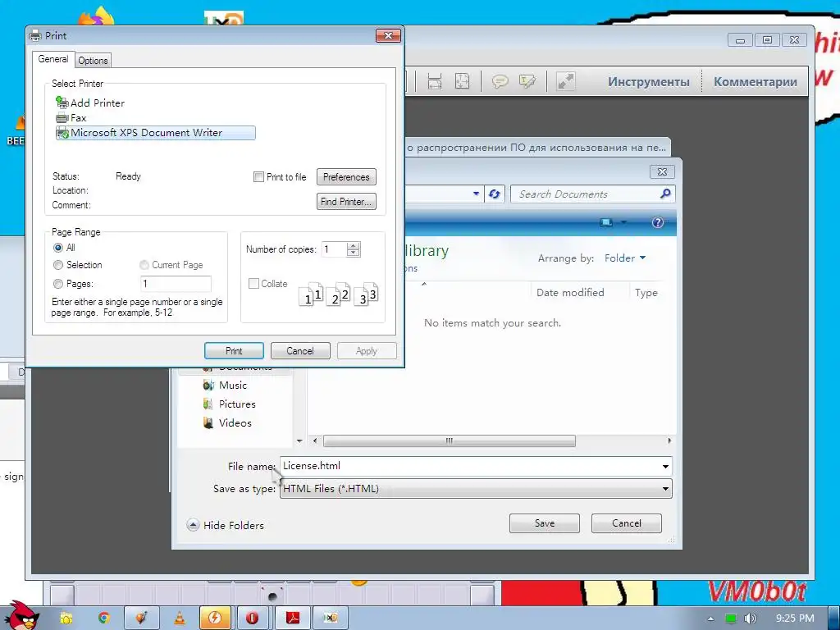Increase number of copies with up arrow

pyautogui.click(x=353, y=246)
